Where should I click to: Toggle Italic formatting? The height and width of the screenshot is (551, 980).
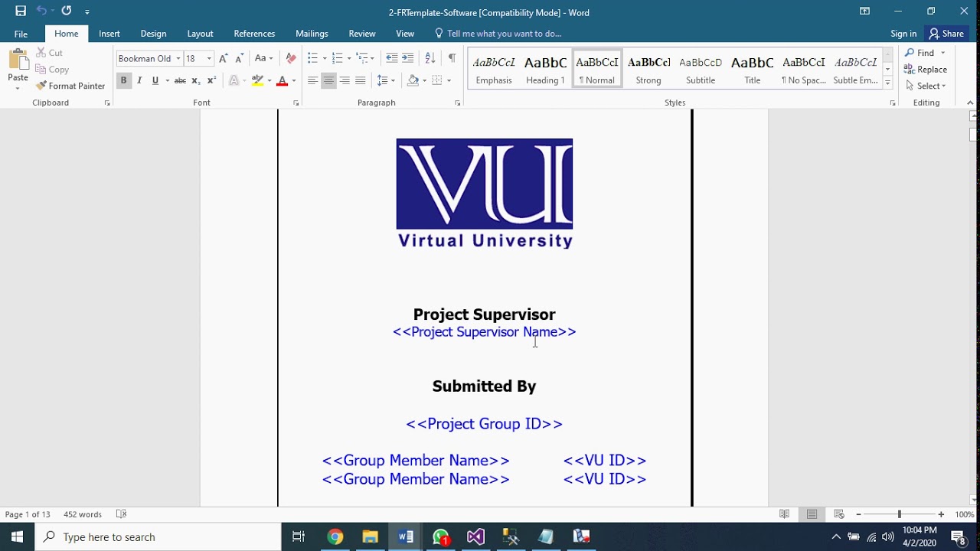click(139, 80)
